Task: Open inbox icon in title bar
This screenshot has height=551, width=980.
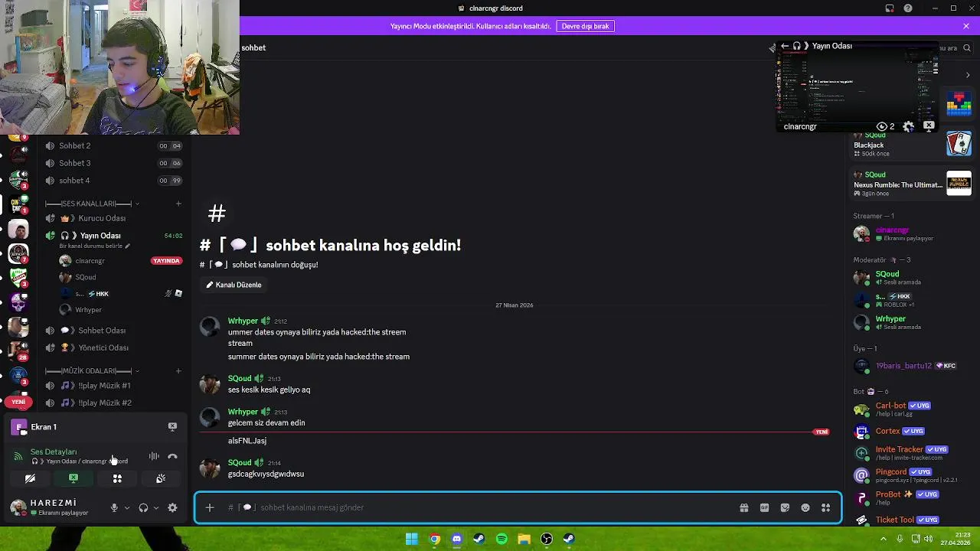Action: (890, 8)
